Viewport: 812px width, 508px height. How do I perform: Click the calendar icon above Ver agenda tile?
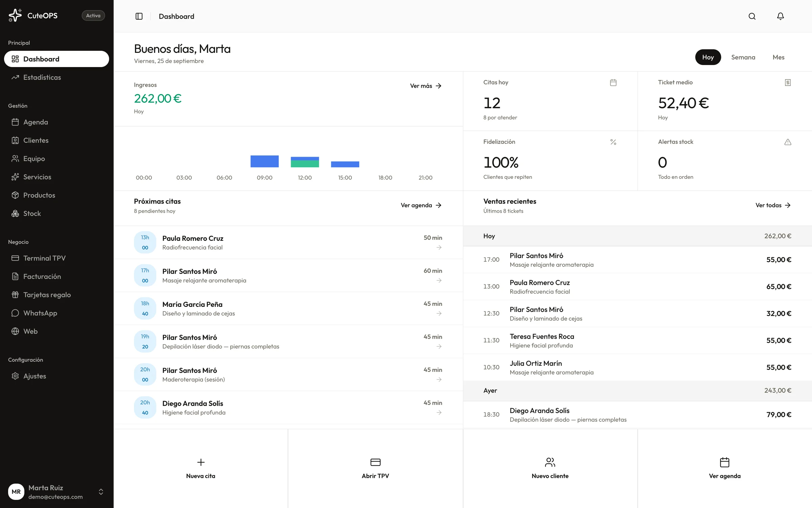724,462
